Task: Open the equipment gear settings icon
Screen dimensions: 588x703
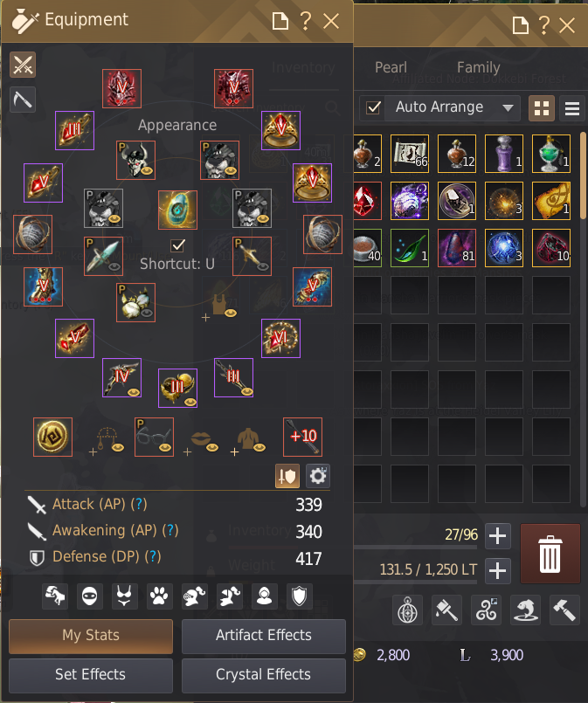Action: [318, 476]
